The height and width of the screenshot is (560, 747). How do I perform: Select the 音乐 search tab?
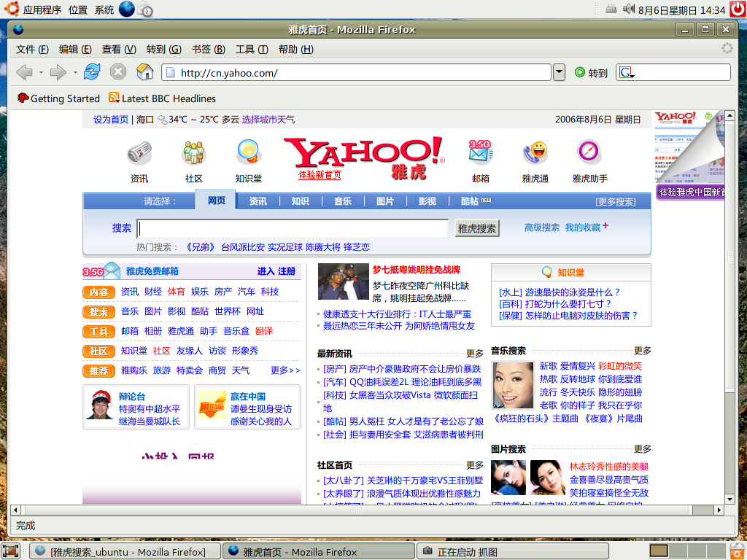coord(343,201)
